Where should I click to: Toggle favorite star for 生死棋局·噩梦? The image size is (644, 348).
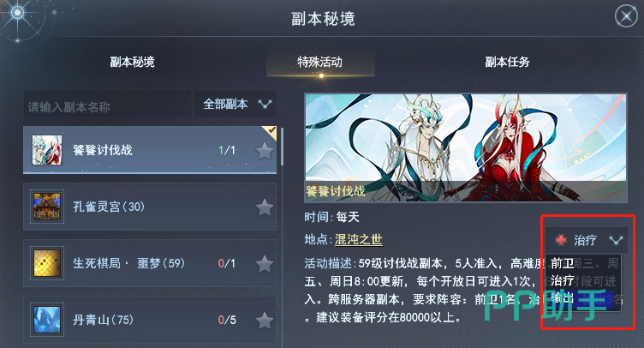pyautogui.click(x=264, y=264)
